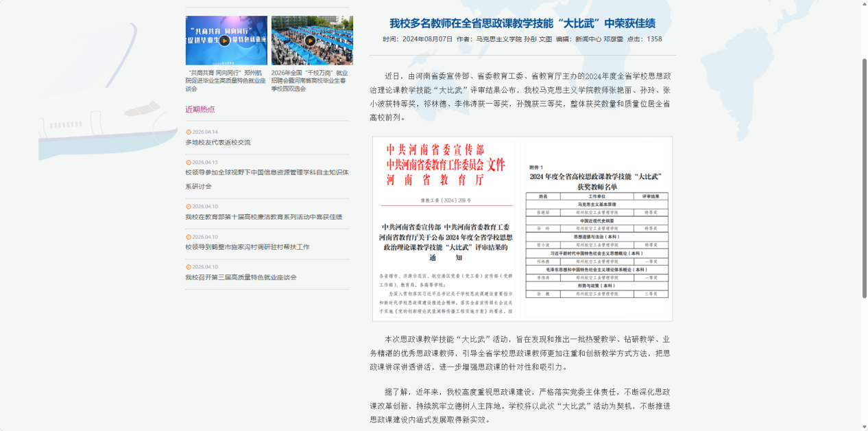Open 校领导参加全球视野下中国信息资源管理 article link
Viewport: 868px width, 431px height.
(x=267, y=179)
